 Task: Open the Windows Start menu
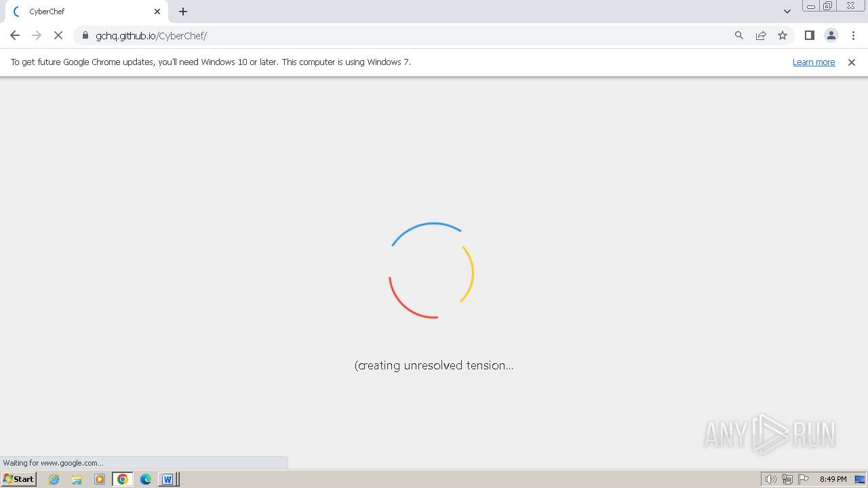click(18, 479)
